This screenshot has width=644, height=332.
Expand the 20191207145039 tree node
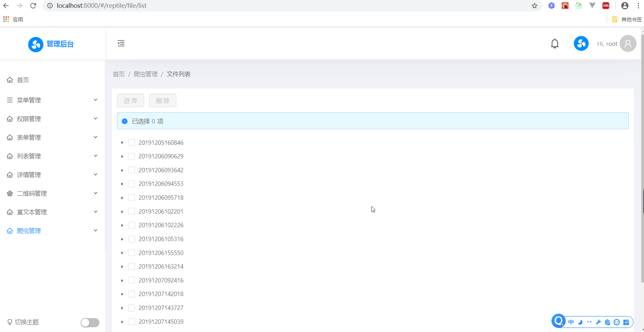point(122,322)
